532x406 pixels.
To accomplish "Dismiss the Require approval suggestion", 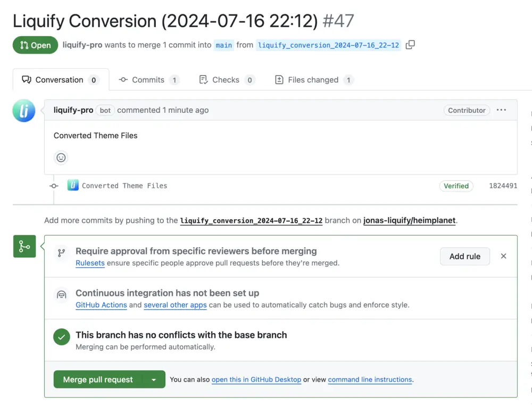I will coord(503,256).
